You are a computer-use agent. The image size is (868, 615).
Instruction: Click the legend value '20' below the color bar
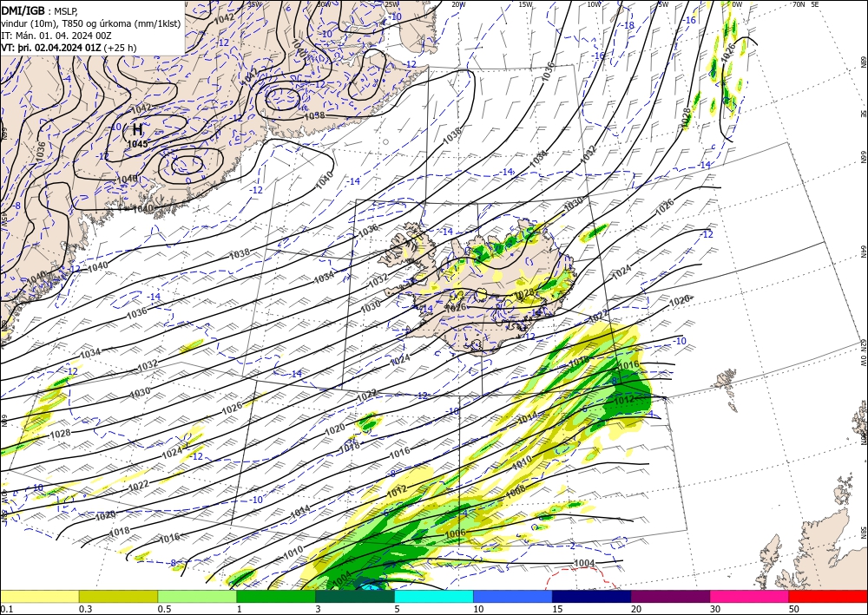pyautogui.click(x=636, y=609)
